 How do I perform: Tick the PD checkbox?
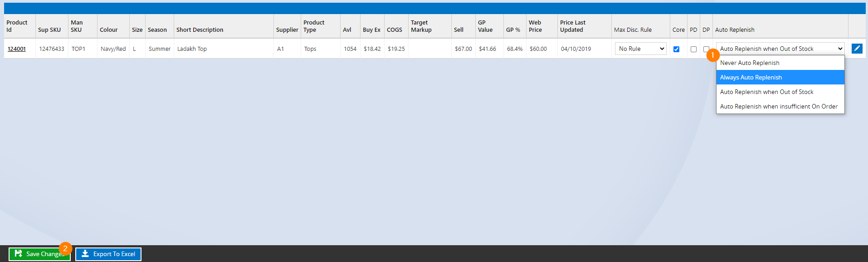(693, 49)
